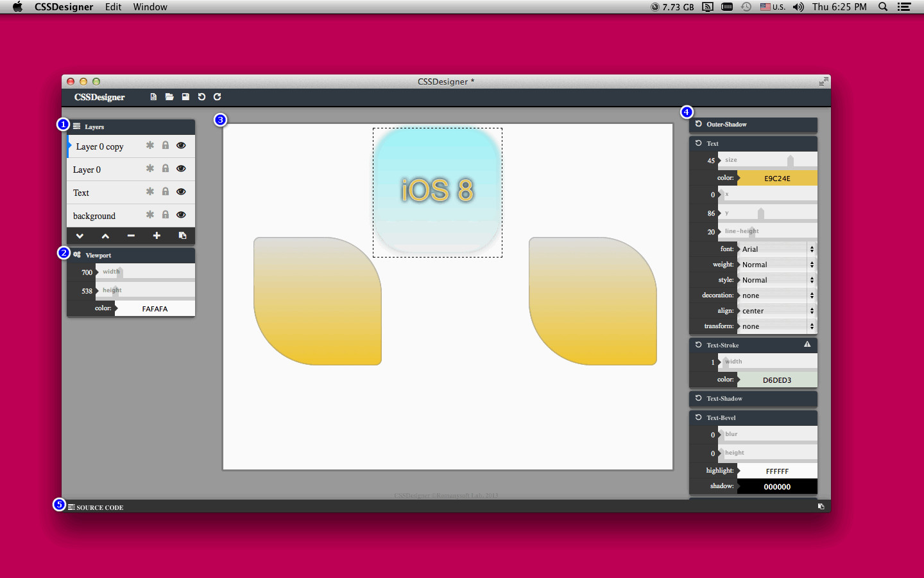Image resolution: width=924 pixels, height=578 pixels.
Task: Click the asterisk icon on Layer 0
Action: (x=150, y=168)
